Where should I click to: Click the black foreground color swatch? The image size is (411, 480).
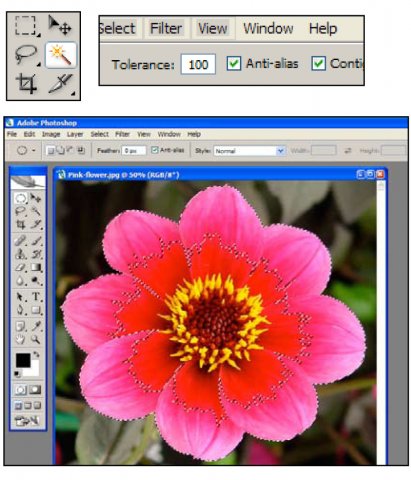coord(23,360)
